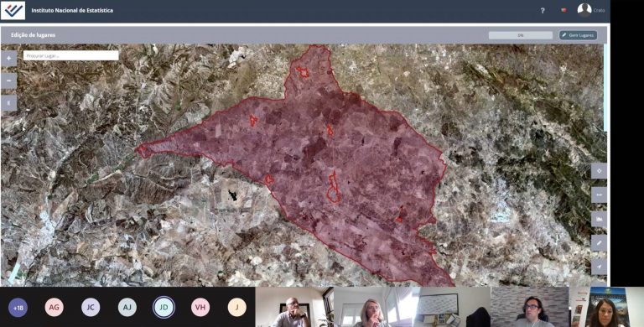644x327 pixels.
Task: Click the locate/center map tool icon
Action: [x=599, y=170]
